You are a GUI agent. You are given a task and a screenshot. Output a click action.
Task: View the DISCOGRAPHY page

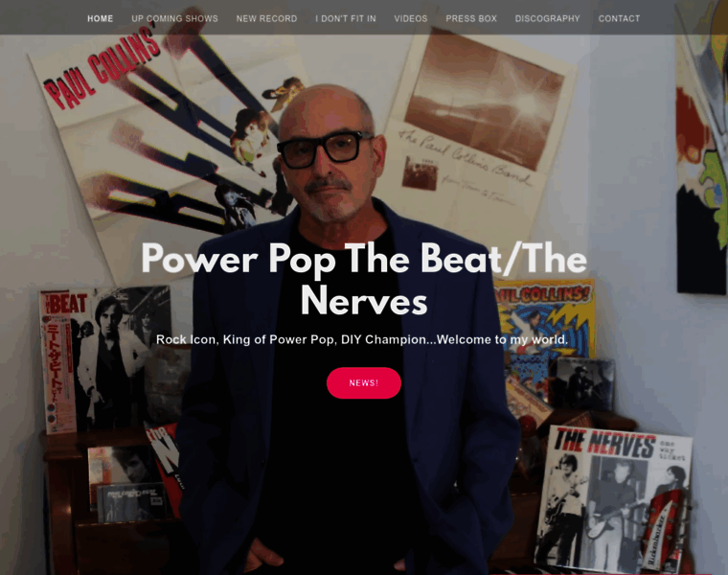click(547, 18)
